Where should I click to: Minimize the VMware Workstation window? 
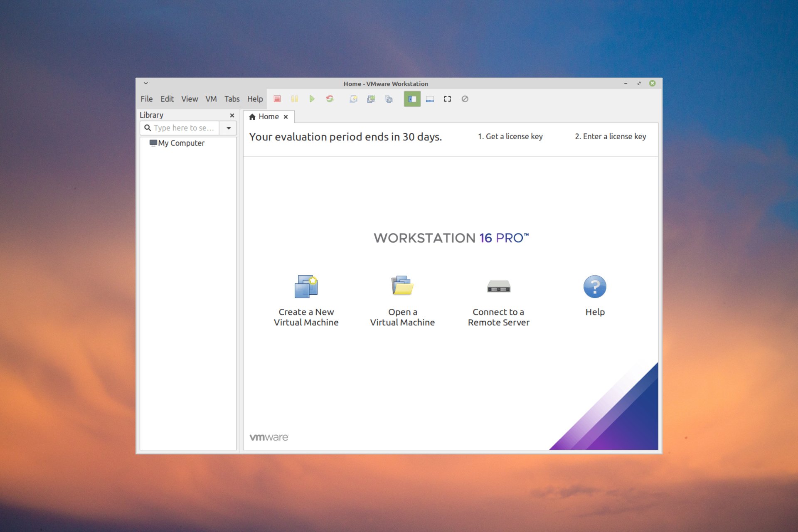(x=626, y=83)
